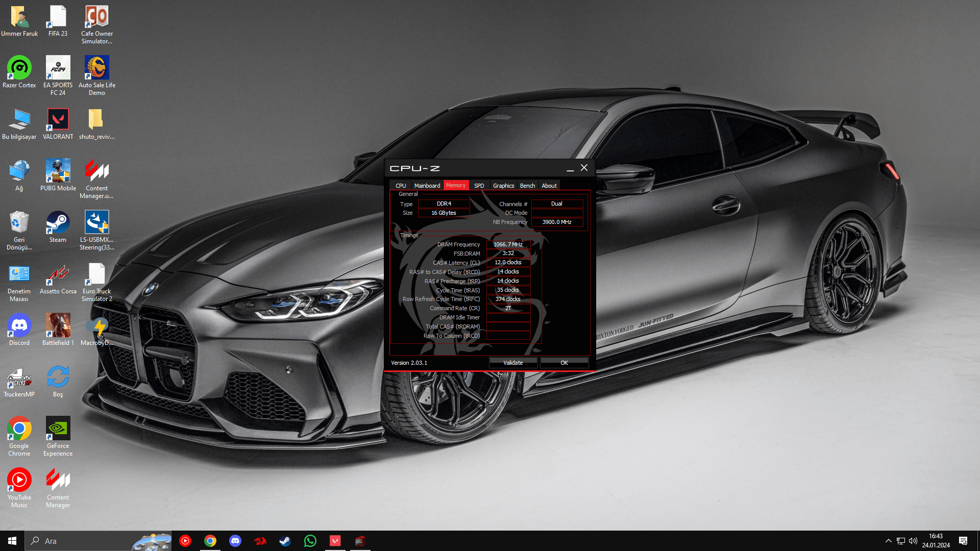980x551 pixels.
Task: Select the Bench tab
Action: [x=527, y=186]
